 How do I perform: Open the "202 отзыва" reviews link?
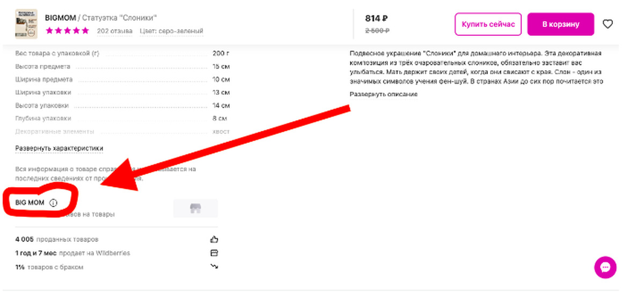pyautogui.click(x=114, y=31)
